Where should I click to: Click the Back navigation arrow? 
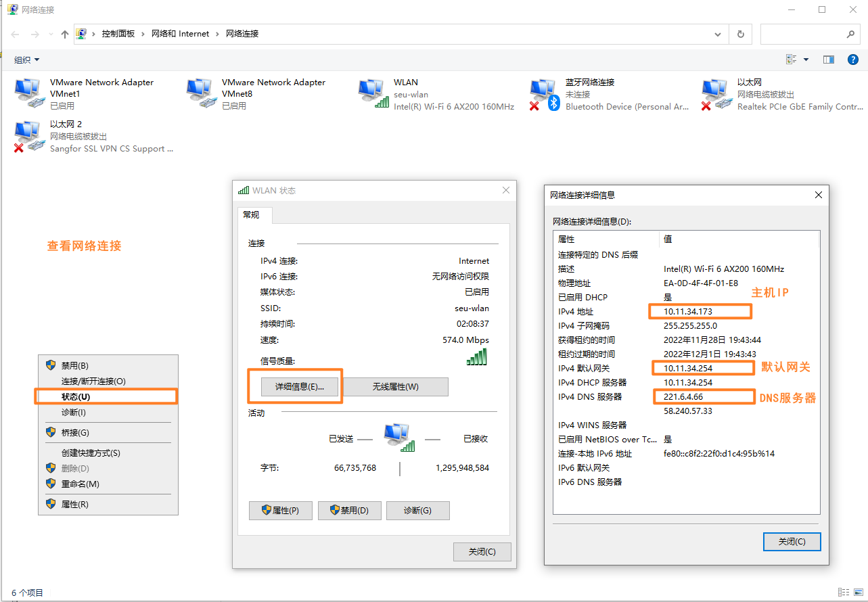16,34
